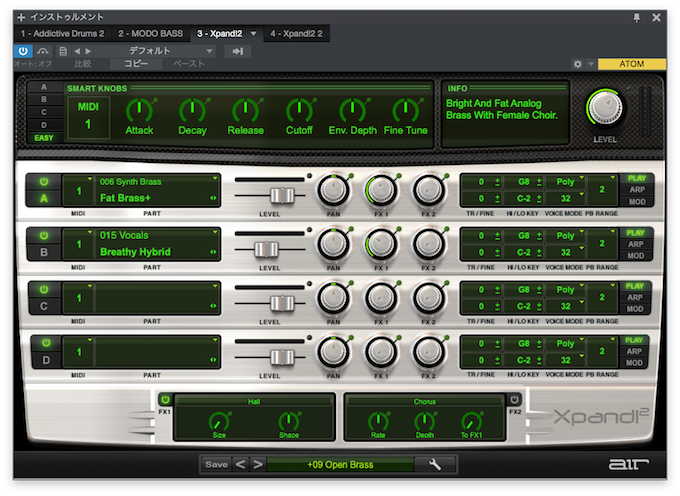
Task: Click part A level fader handle
Action: click(282, 196)
